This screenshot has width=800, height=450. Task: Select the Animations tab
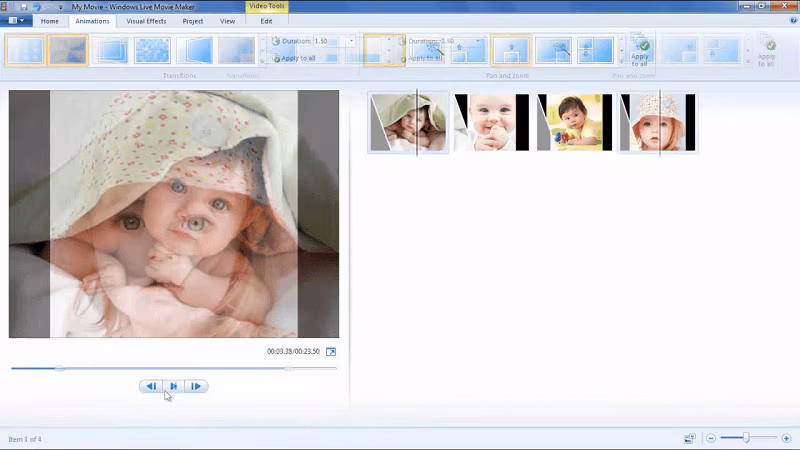click(92, 21)
